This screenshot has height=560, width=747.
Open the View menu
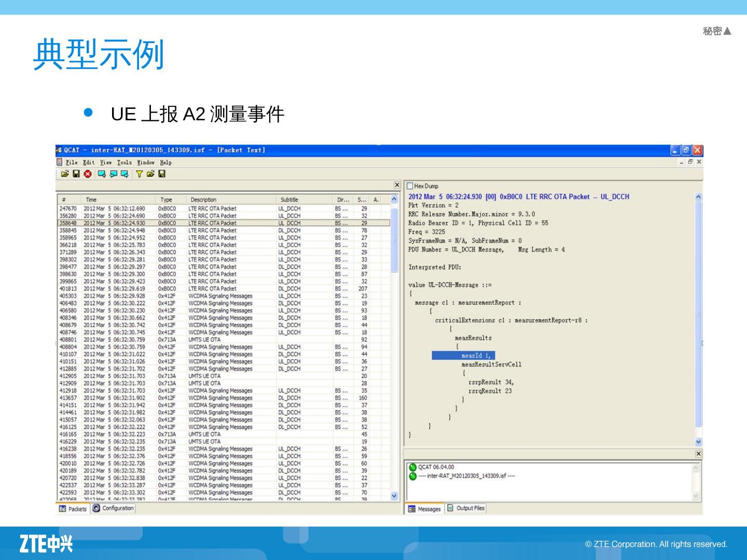tap(106, 163)
